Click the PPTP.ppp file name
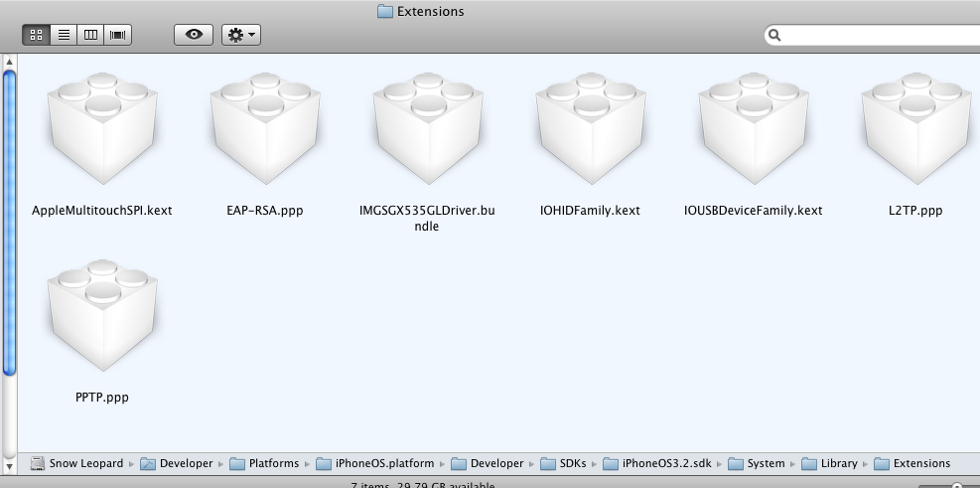Viewport: 980px width, 488px height. 102,398
